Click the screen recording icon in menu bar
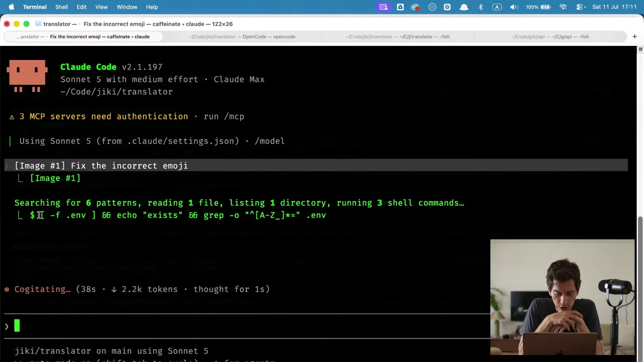Image resolution: width=644 pixels, height=362 pixels. (x=384, y=7)
